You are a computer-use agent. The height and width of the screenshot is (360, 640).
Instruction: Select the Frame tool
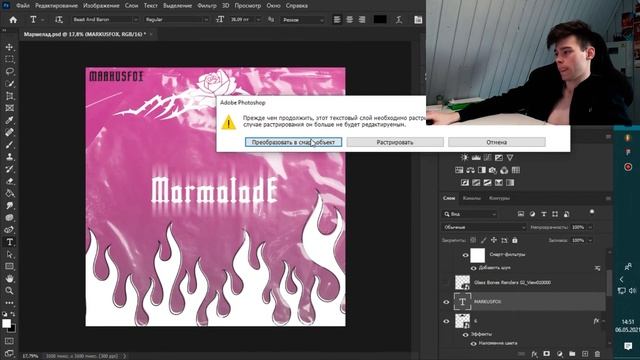tap(9, 108)
